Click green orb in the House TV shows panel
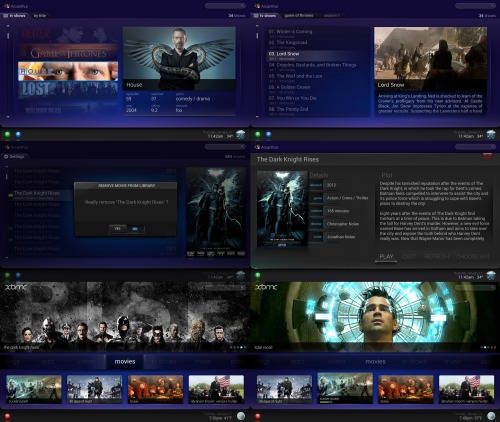The height and width of the screenshot is (422, 500). [7, 134]
